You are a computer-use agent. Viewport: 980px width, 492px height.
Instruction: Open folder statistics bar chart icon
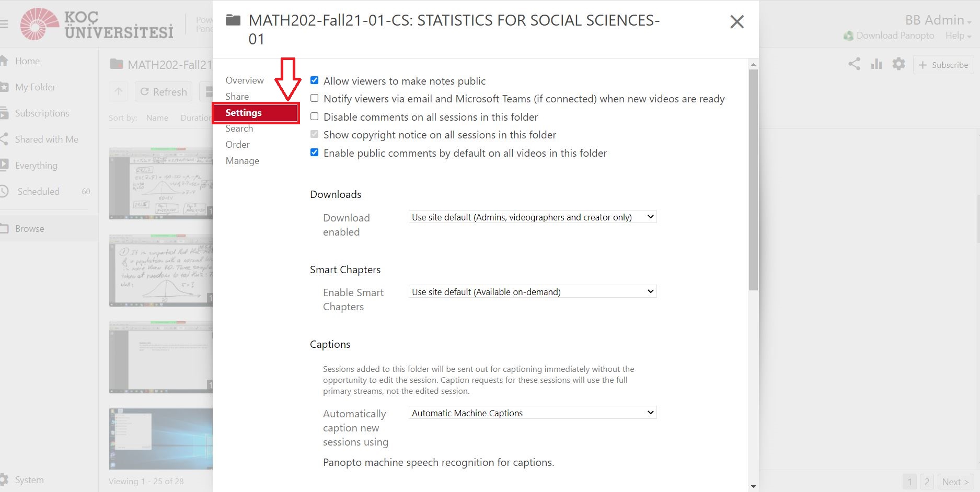click(x=877, y=64)
